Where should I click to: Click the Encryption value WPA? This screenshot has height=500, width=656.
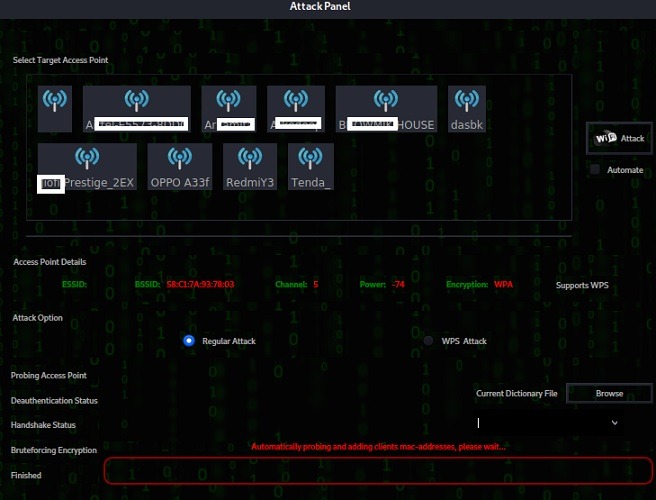click(x=503, y=285)
